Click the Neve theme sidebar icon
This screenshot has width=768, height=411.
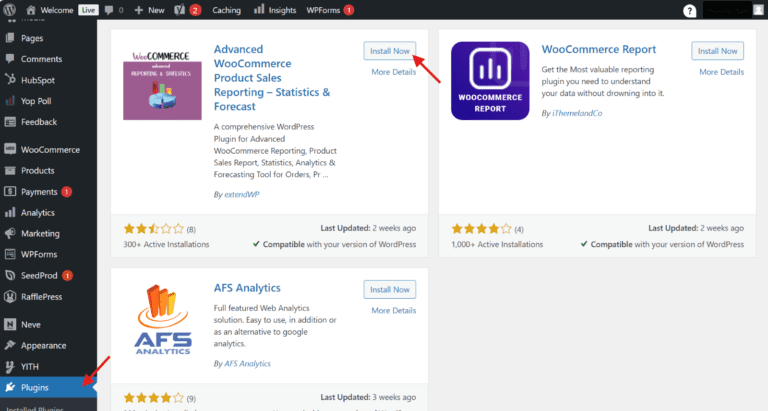[10, 324]
